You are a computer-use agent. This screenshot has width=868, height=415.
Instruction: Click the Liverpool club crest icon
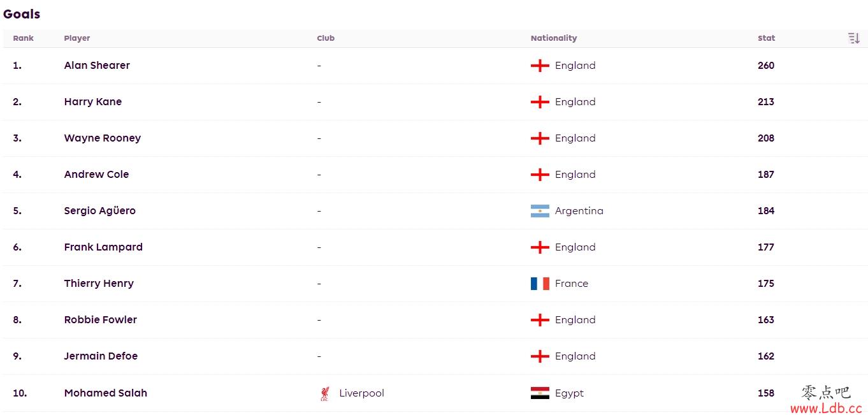point(325,393)
